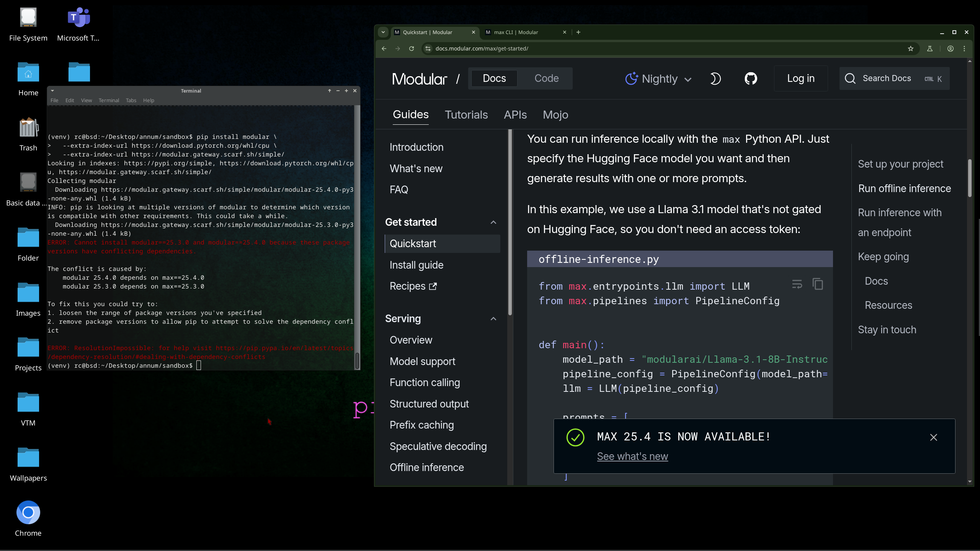Open the GitHub icon link
This screenshot has width=980, height=551.
point(750,78)
